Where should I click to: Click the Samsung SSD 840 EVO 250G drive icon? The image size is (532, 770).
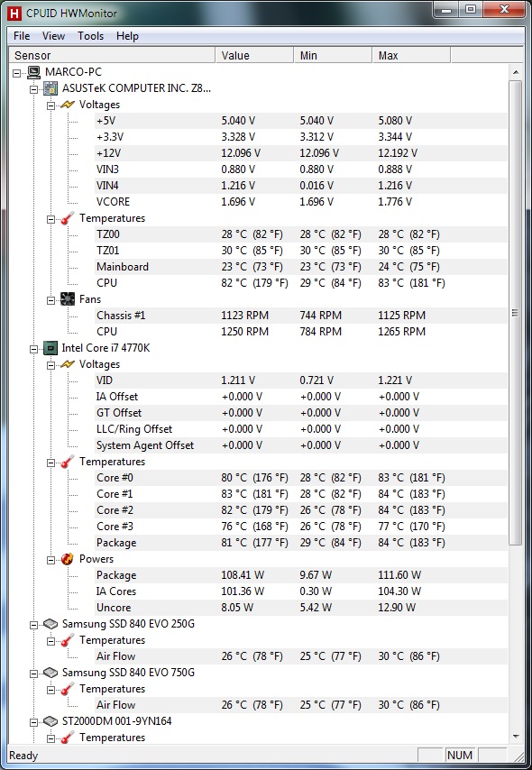point(50,624)
